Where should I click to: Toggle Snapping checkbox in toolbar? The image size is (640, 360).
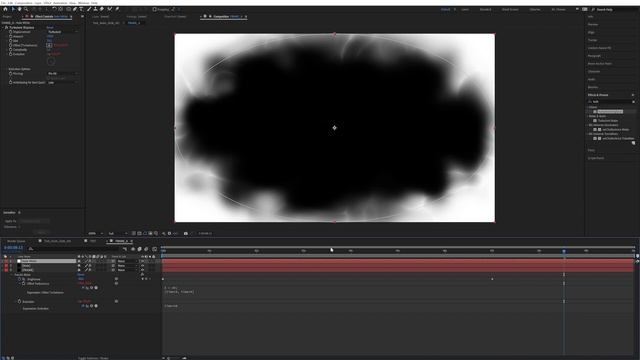click(x=155, y=9)
